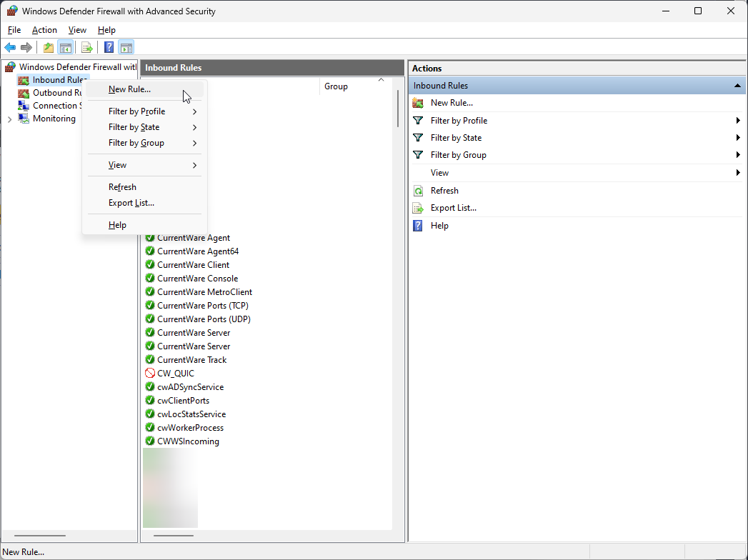Click the Export List toolbar icon
The width and height of the screenshot is (748, 560).
[x=86, y=47]
